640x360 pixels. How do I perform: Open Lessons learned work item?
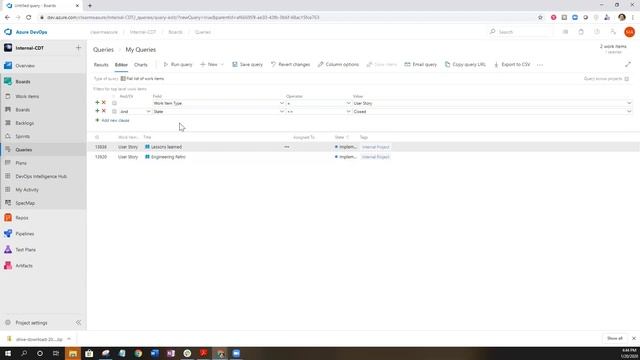point(167,147)
